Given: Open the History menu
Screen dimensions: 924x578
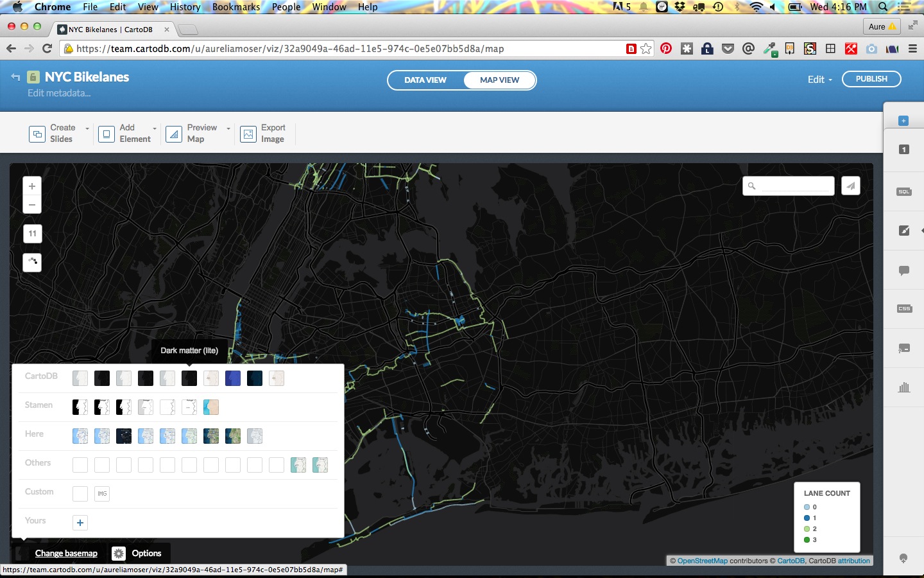Looking at the screenshot, I should tap(185, 7).
